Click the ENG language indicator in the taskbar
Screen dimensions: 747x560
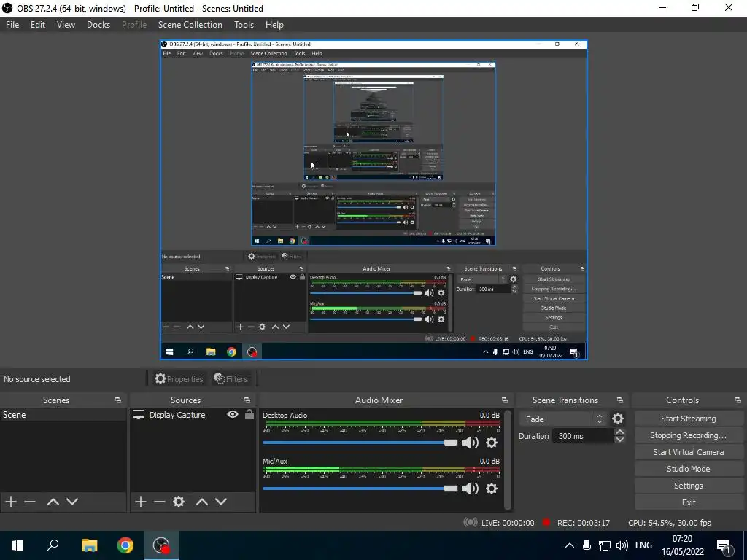click(x=643, y=545)
